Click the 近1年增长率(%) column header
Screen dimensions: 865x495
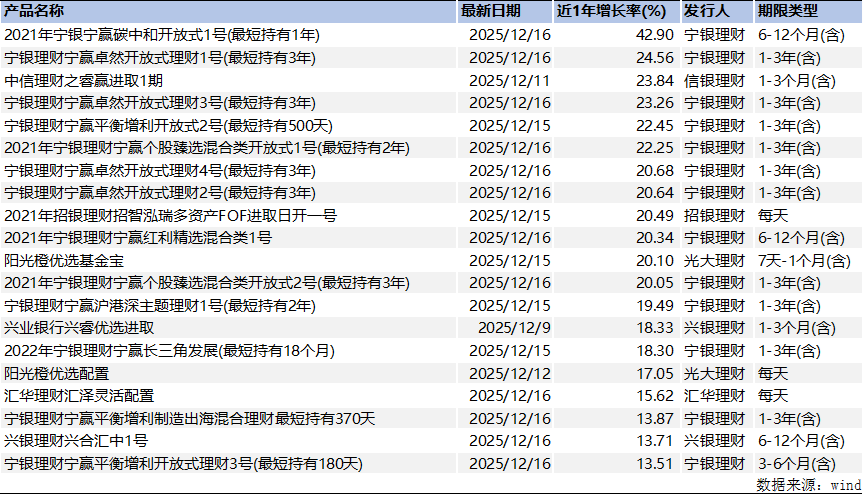click(611, 11)
